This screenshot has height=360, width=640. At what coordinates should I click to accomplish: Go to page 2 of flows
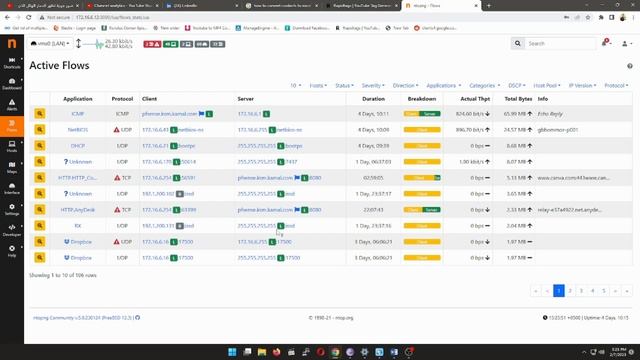[x=570, y=291]
